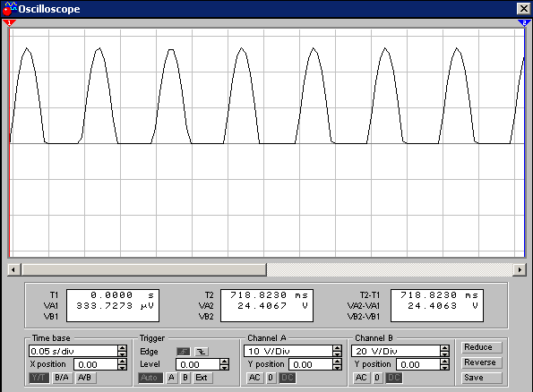Decrease Channel A volts per division
This screenshot has width=533, height=392.
337,354
